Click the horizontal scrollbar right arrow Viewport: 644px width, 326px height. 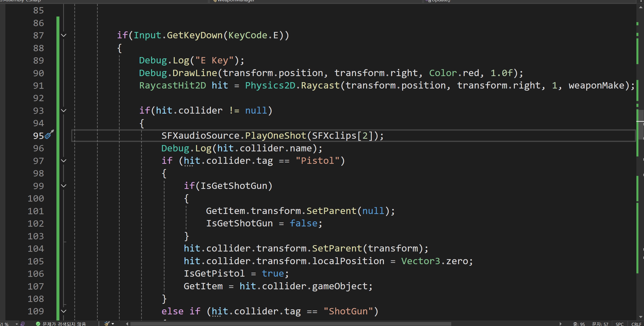[560, 324]
